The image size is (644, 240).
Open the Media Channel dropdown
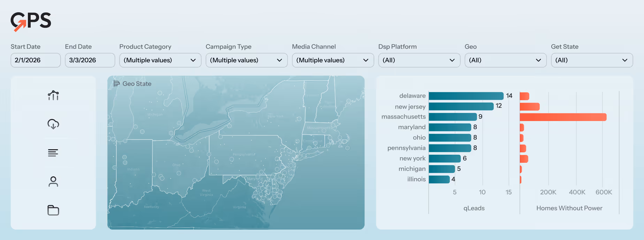(x=333, y=60)
